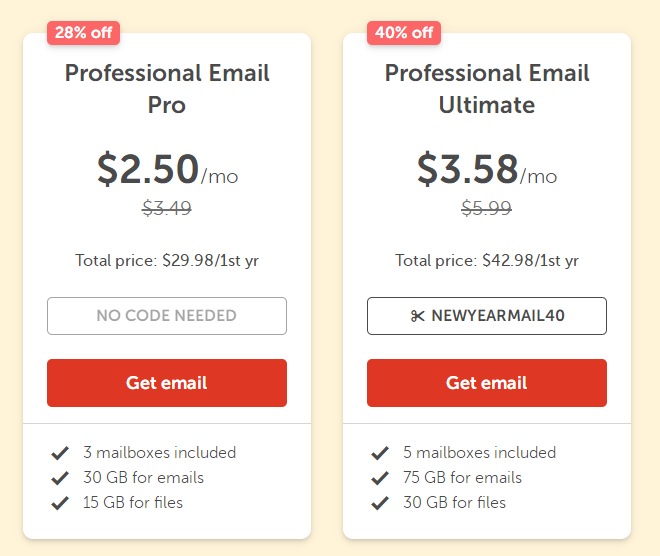The image size is (660, 556).
Task: Click the checkmark next to 5 mailboxes included
Action: 380,453
